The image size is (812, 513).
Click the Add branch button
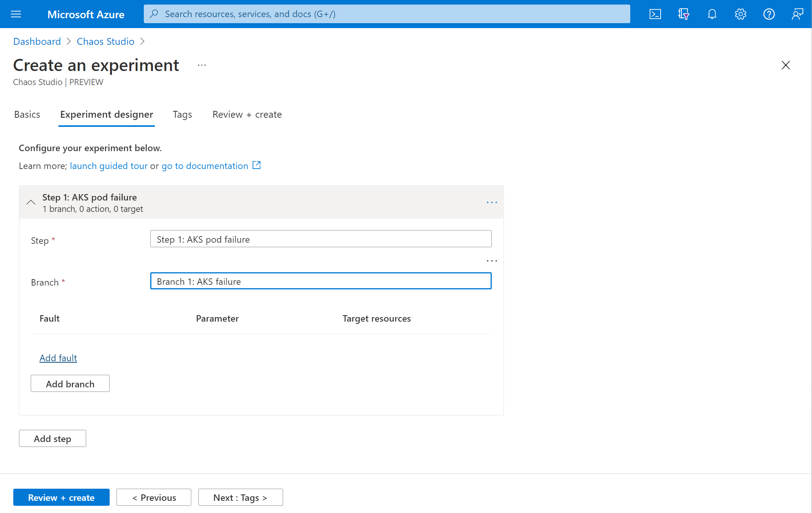pos(70,384)
